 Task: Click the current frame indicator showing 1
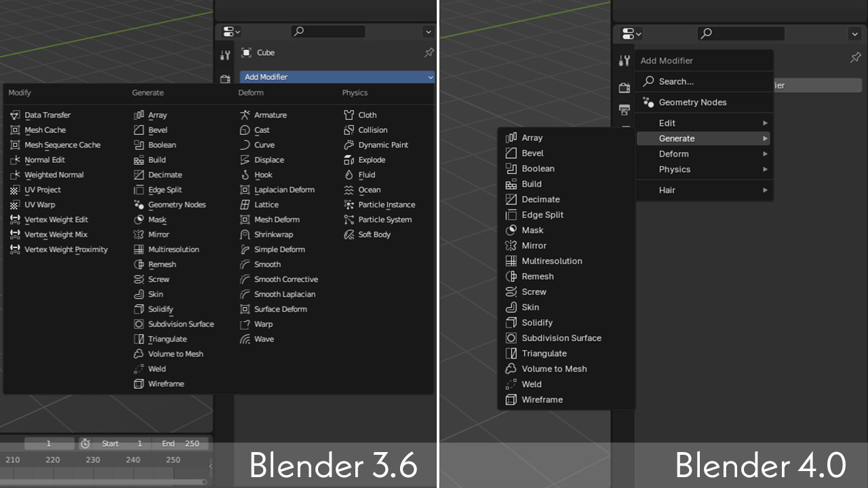point(49,443)
